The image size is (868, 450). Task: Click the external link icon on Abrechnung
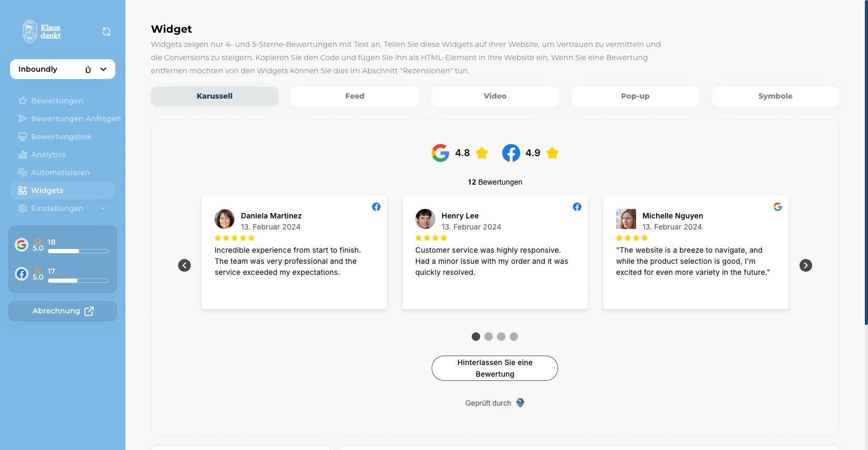coord(89,311)
